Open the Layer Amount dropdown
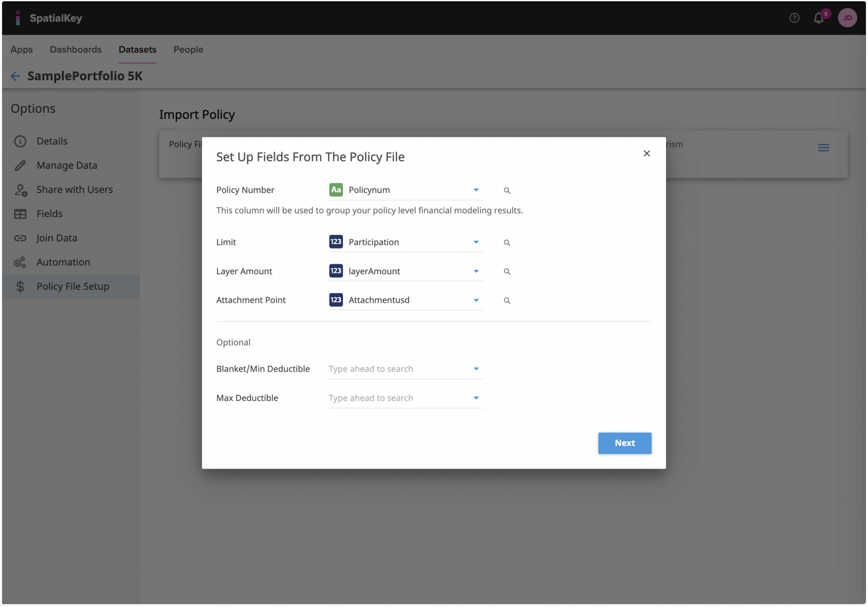 (x=476, y=271)
